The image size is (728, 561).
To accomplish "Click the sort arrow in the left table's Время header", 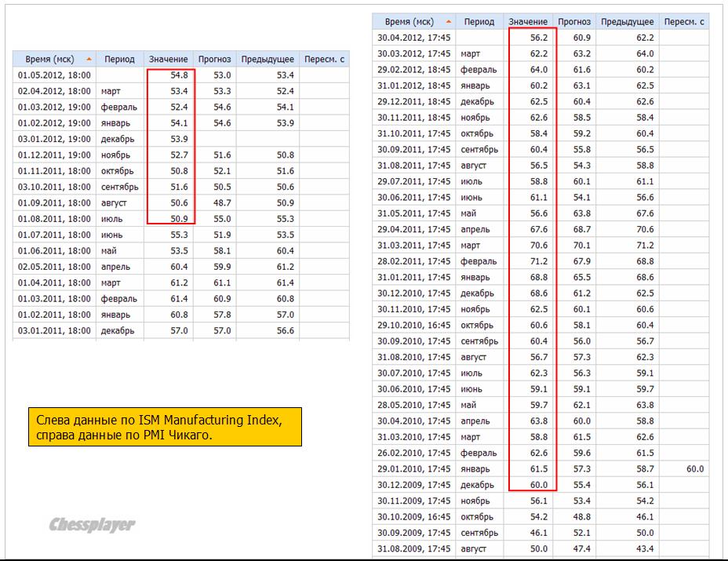I will [x=89, y=59].
